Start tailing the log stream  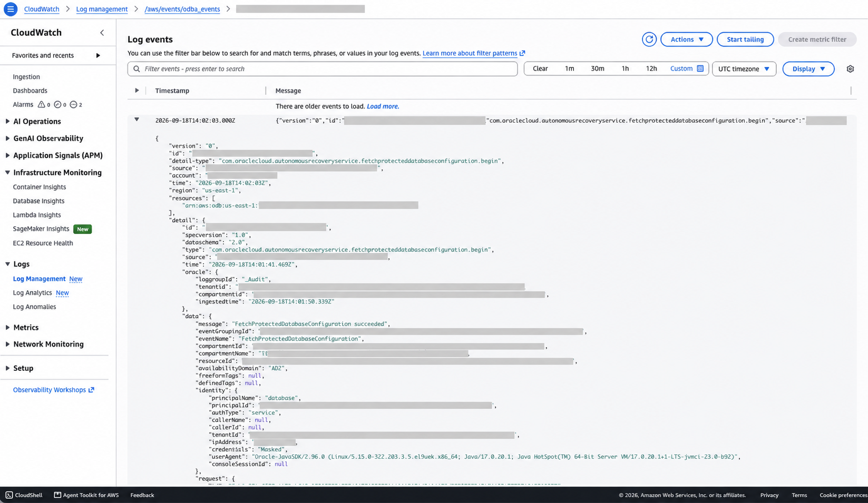click(x=745, y=40)
